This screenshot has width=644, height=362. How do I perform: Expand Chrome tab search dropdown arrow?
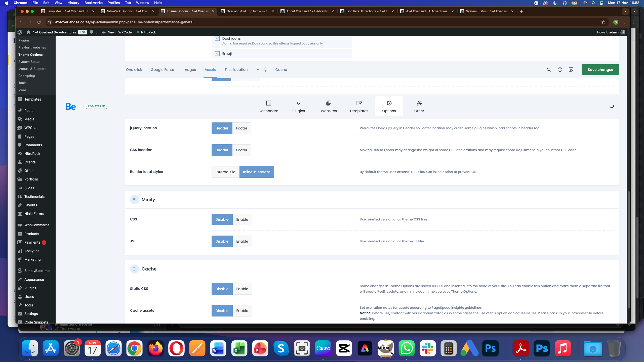(x=625, y=11)
